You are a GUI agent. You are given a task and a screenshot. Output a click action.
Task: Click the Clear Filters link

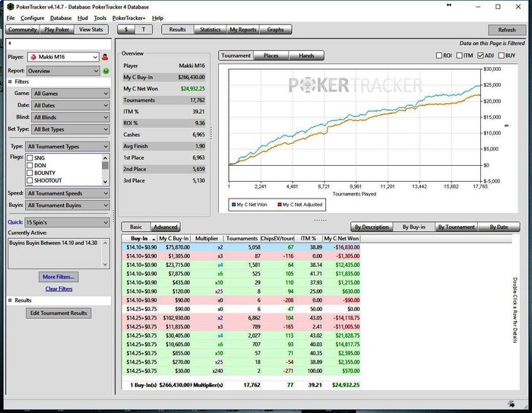pos(59,289)
